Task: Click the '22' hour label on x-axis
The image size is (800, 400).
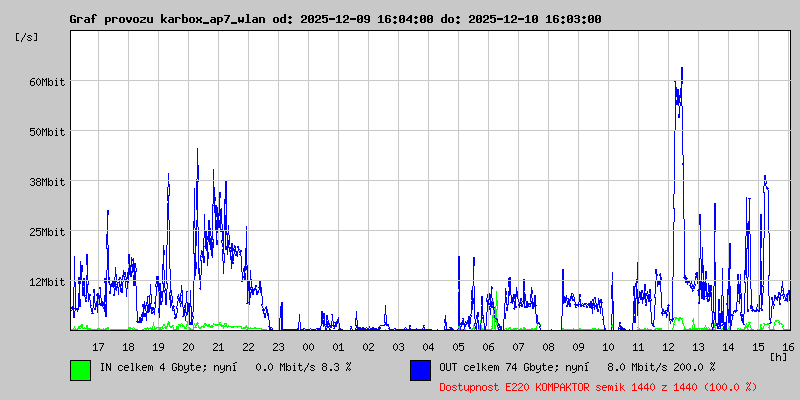Action: [x=248, y=347]
